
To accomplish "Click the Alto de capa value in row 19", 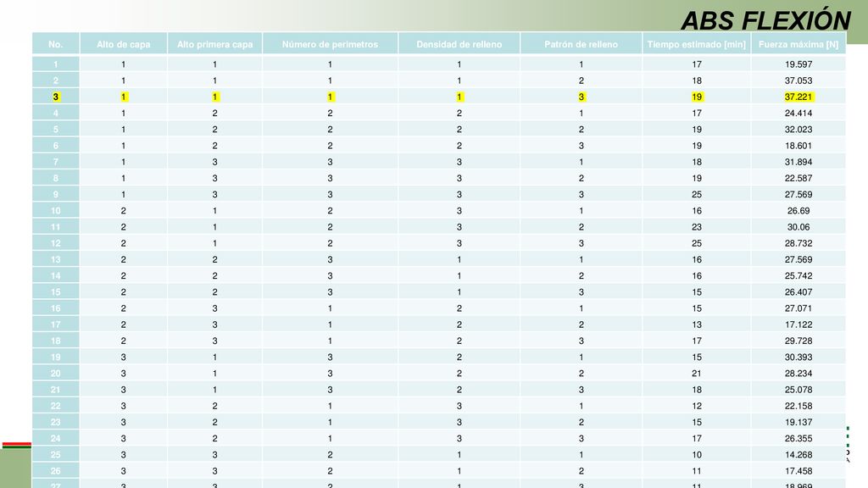I will 124,358.
